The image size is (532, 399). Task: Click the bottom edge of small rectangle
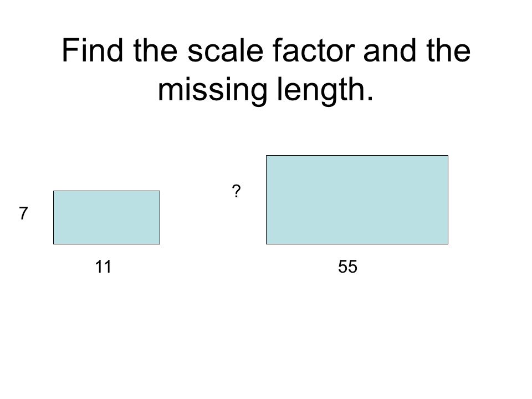tap(106, 244)
